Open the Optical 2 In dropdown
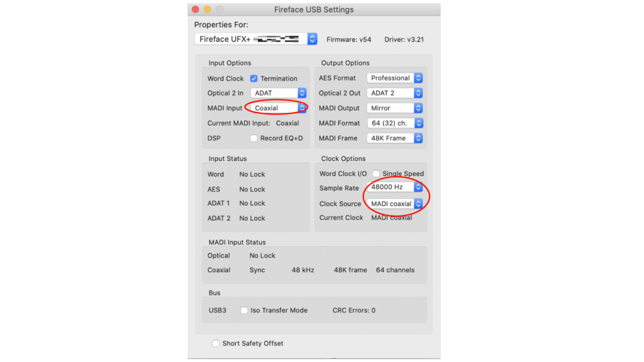Screen dimensions: 644x362 280,93
